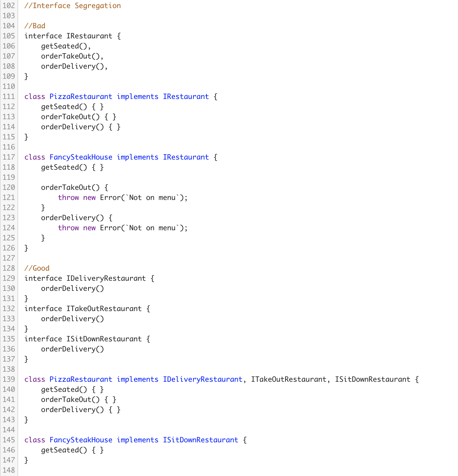Click 'getSeated() { }' on line 118

tap(73, 167)
